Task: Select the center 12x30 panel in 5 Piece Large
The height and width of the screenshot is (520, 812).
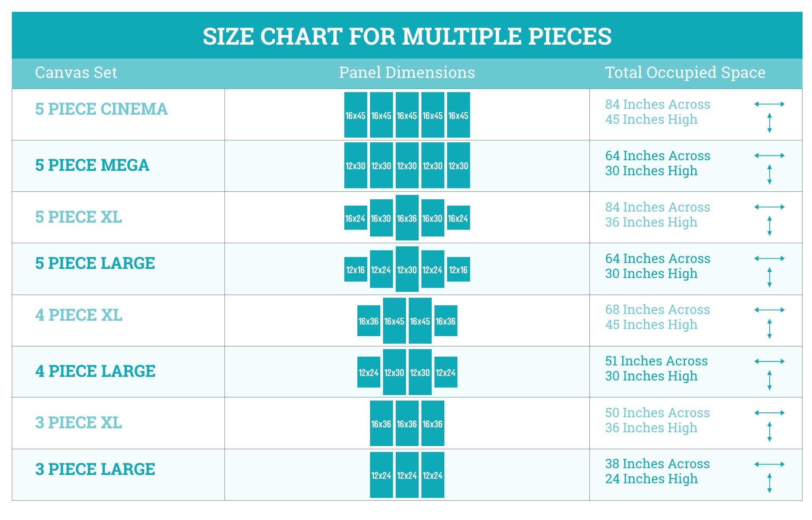Action: click(407, 269)
